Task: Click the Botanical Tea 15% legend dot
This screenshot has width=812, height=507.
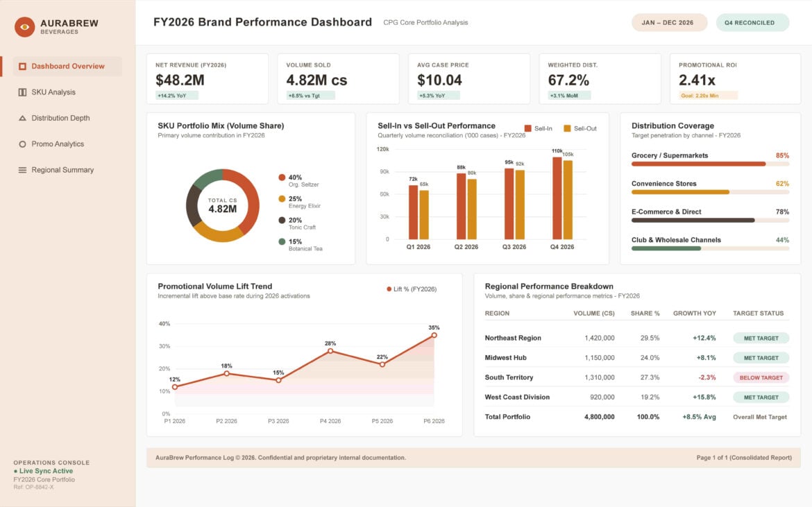Action: click(x=282, y=241)
